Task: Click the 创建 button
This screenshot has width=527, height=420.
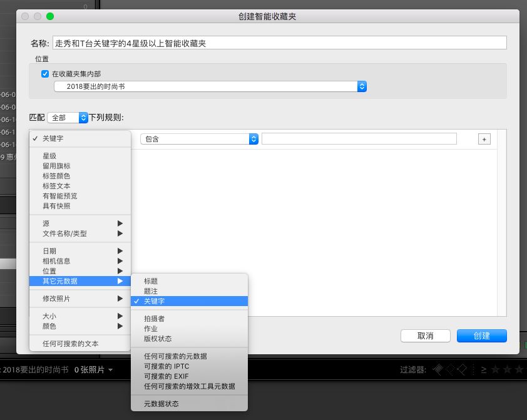Action: tap(481, 336)
